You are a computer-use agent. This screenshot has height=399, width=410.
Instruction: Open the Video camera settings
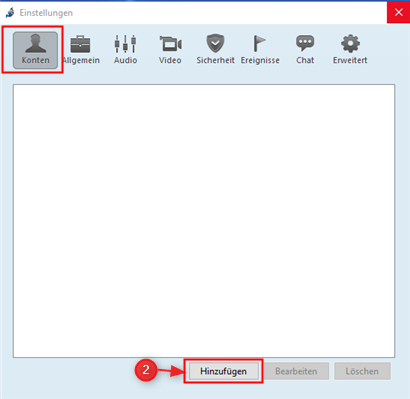coord(170,50)
